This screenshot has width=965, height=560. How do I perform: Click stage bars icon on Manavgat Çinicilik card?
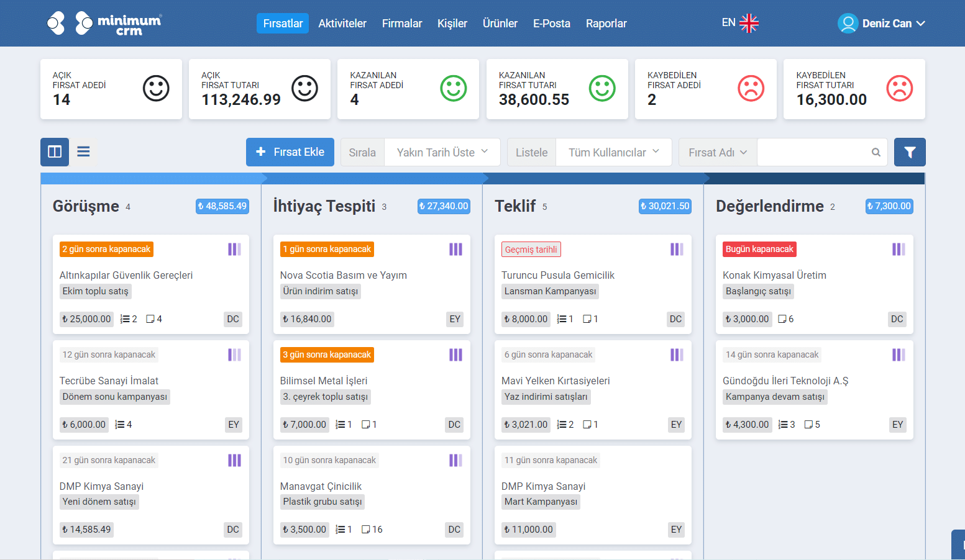[x=455, y=460]
